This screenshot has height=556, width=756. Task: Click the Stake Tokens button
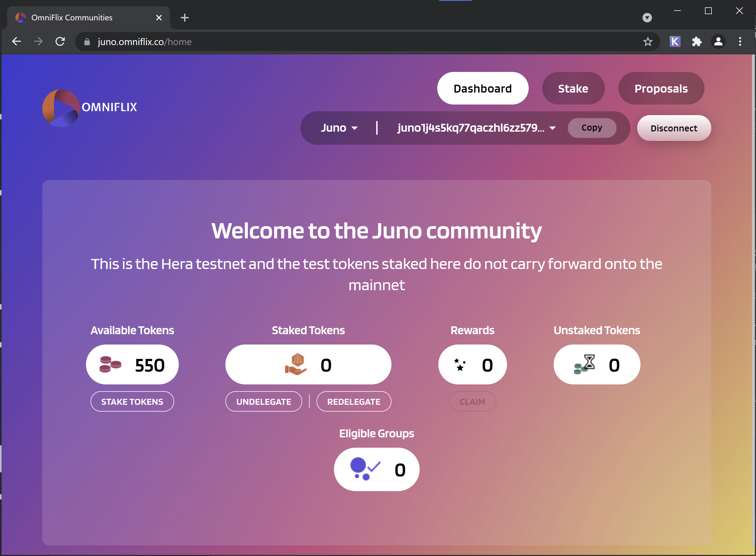[x=132, y=402]
